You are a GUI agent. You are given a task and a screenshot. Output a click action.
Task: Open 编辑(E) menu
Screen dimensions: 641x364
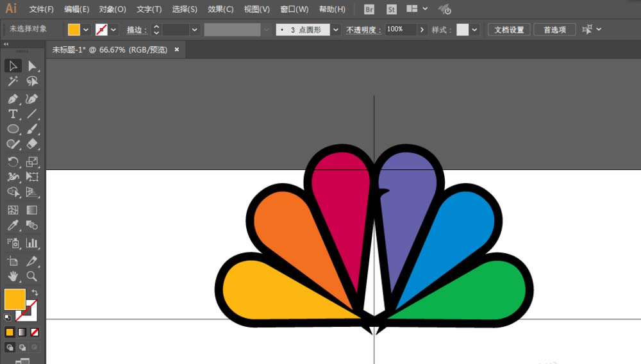pos(76,9)
